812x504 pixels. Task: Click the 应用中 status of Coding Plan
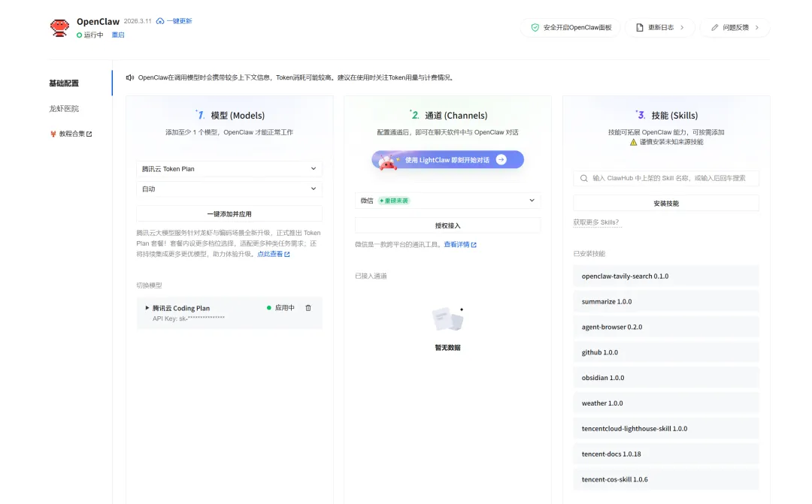coord(280,308)
